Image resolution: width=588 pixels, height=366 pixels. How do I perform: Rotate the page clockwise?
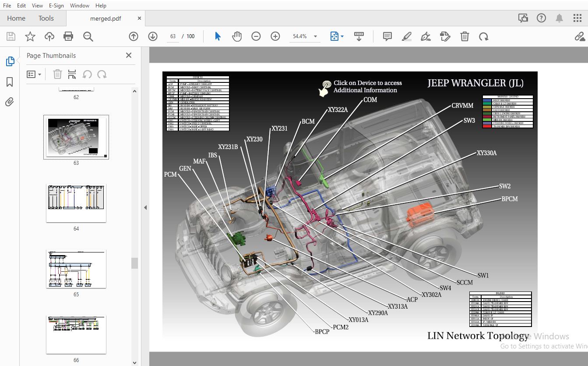point(483,36)
